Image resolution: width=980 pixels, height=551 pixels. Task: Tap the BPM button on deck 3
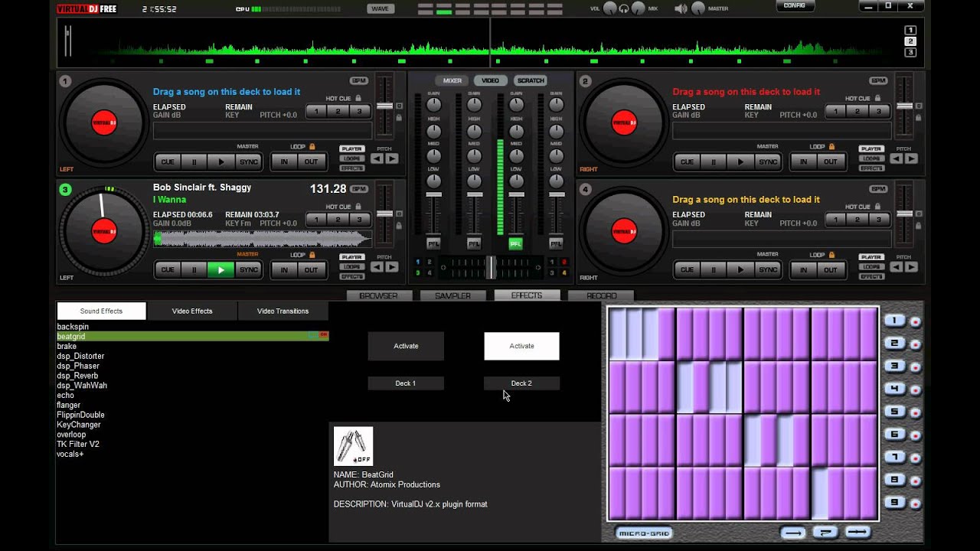359,188
